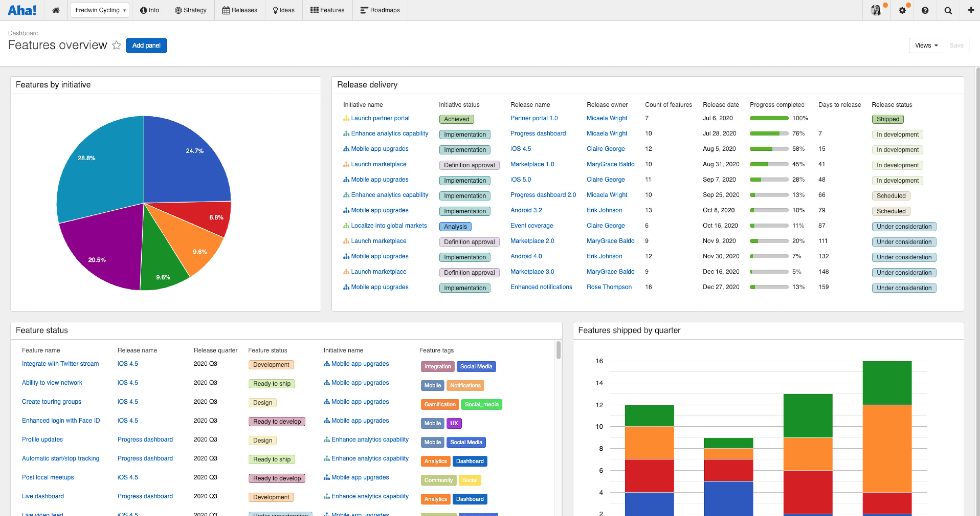Screen dimensions: 980x516
Task: Click the Social Media feature tag
Action: click(x=476, y=366)
